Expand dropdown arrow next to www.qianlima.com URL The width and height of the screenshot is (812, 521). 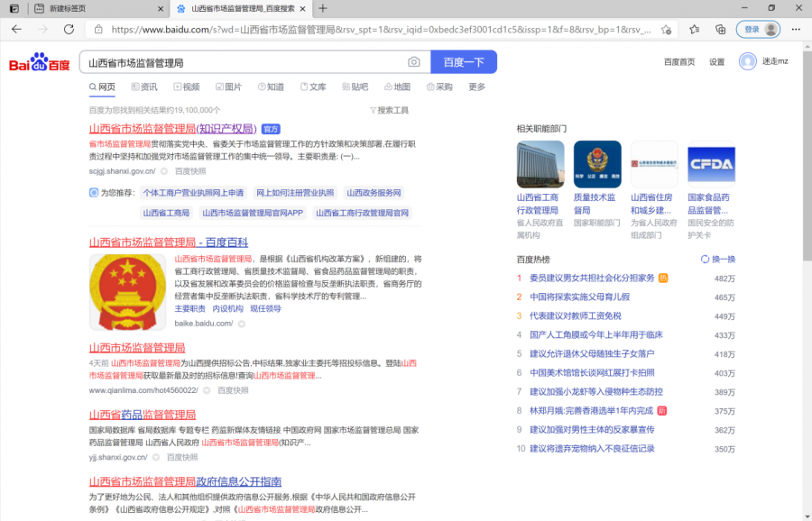[x=207, y=390]
